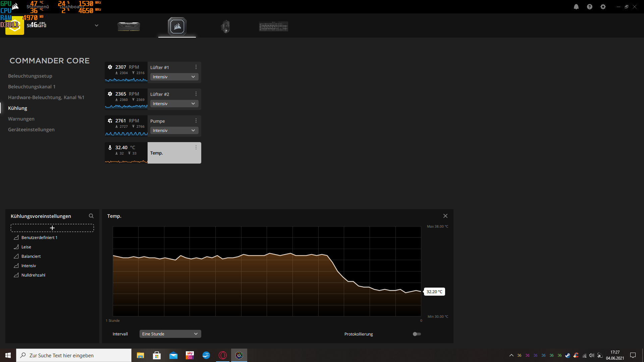
Task: Select the Balanciert cooling preset
Action: (x=31, y=256)
